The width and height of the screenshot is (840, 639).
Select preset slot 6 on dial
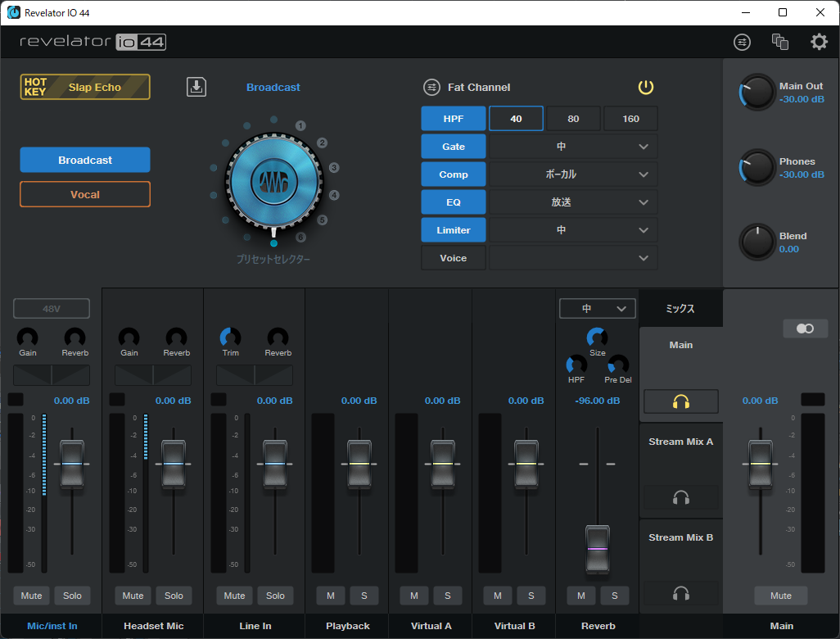(x=300, y=237)
